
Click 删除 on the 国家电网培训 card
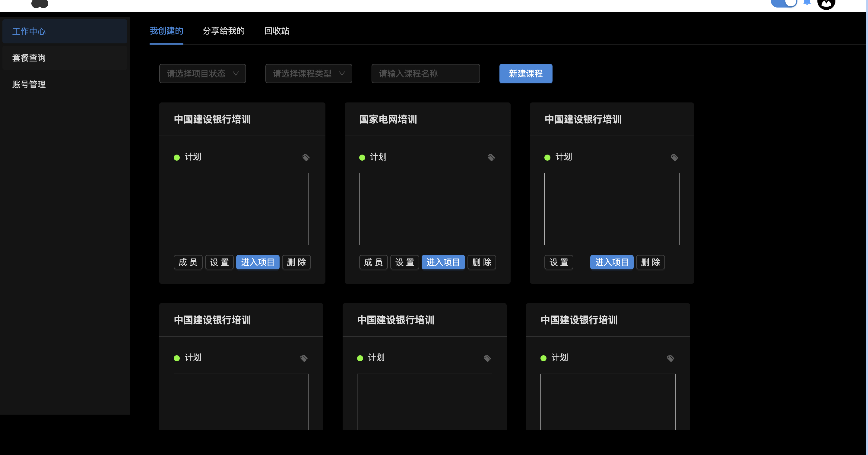pyautogui.click(x=482, y=262)
